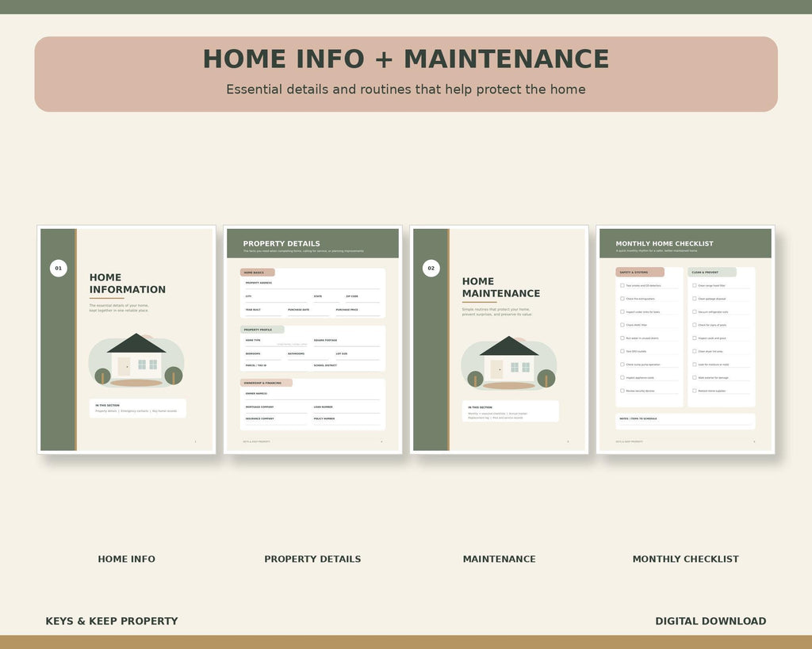The width and height of the screenshot is (812, 649).
Task: Check the 'Clean range hood filter' box
Action: point(695,285)
